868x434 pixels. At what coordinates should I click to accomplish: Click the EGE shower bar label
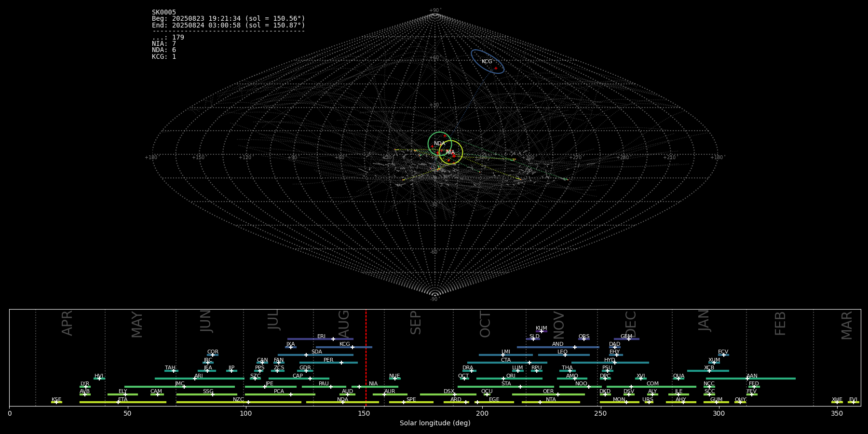click(x=494, y=400)
